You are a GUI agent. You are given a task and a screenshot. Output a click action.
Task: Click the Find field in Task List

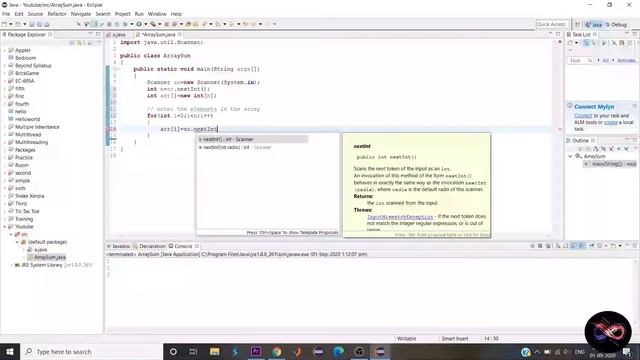(x=580, y=60)
